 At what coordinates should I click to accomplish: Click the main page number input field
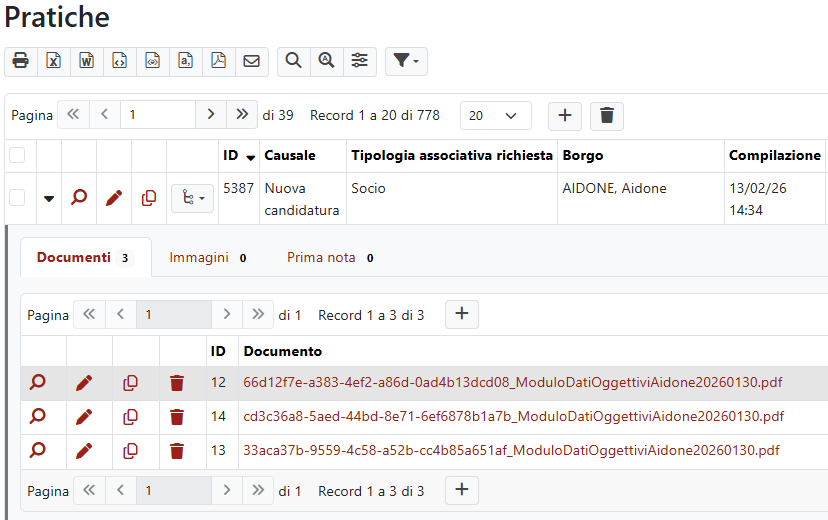pos(157,115)
